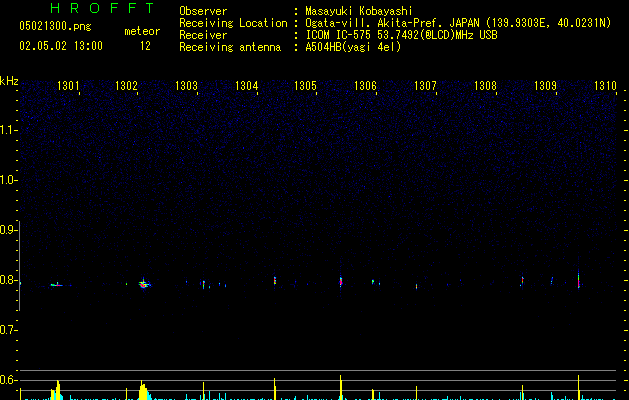629x400 pixels.
Task: Click the HROFFT title text
Action: pyautogui.click(x=102, y=8)
